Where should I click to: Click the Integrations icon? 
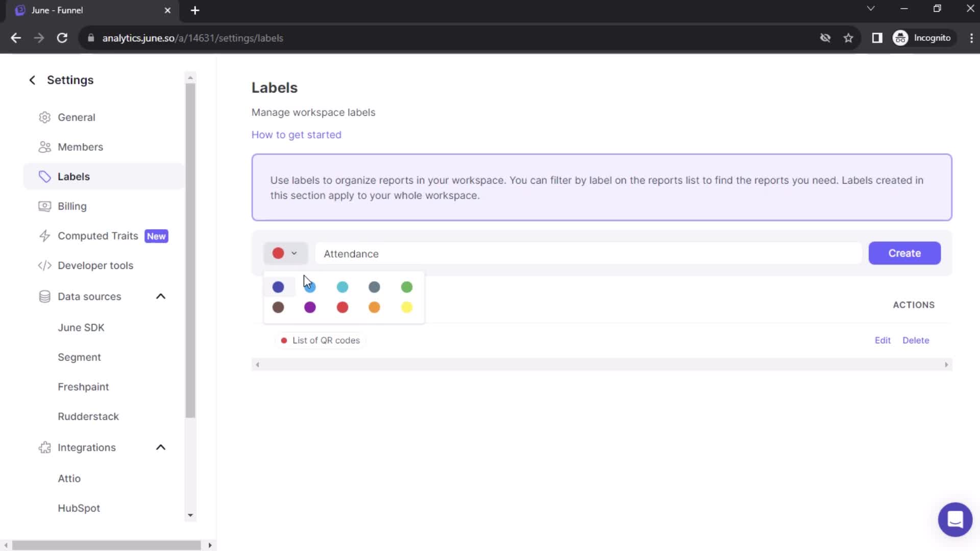pos(44,447)
